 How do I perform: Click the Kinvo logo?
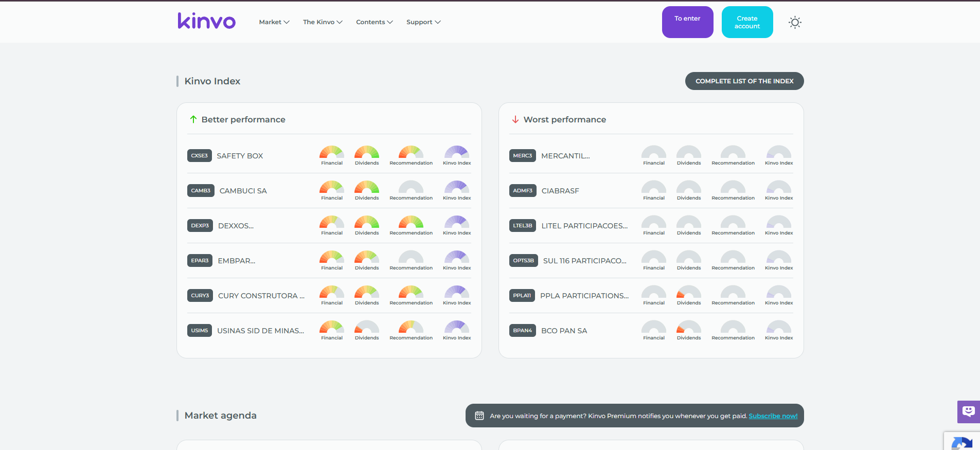206,21
